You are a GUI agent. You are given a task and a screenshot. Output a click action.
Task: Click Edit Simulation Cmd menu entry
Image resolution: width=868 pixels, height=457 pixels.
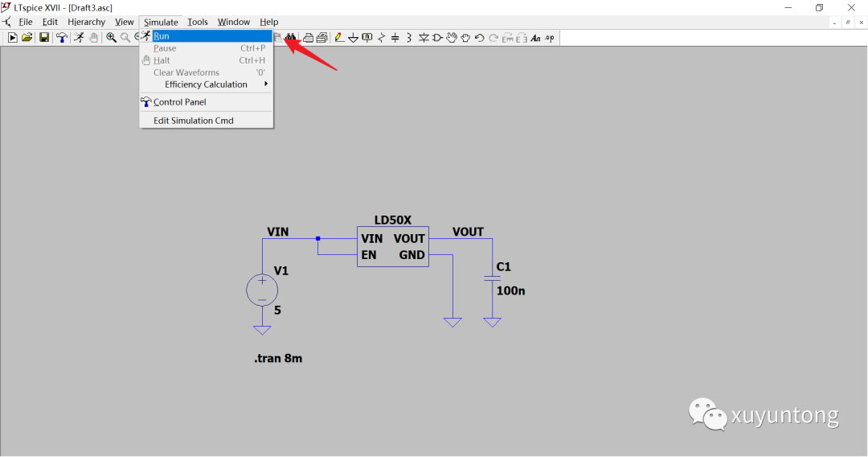(193, 121)
